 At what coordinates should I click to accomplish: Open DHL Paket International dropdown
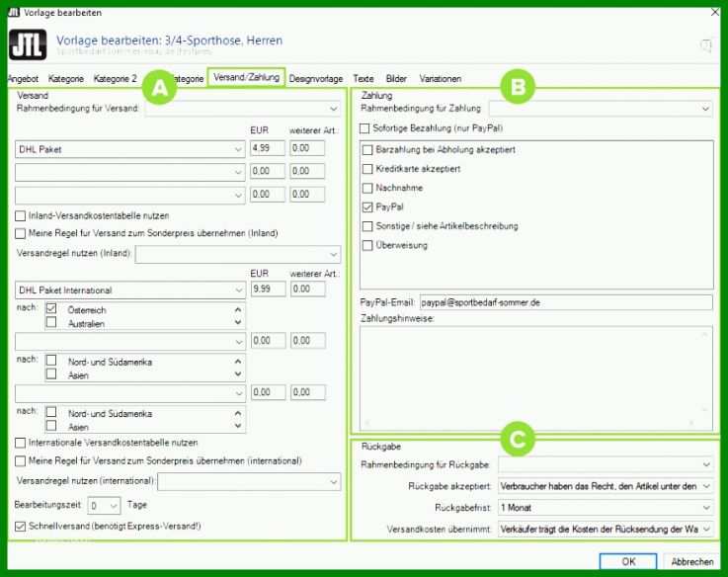[x=130, y=289]
